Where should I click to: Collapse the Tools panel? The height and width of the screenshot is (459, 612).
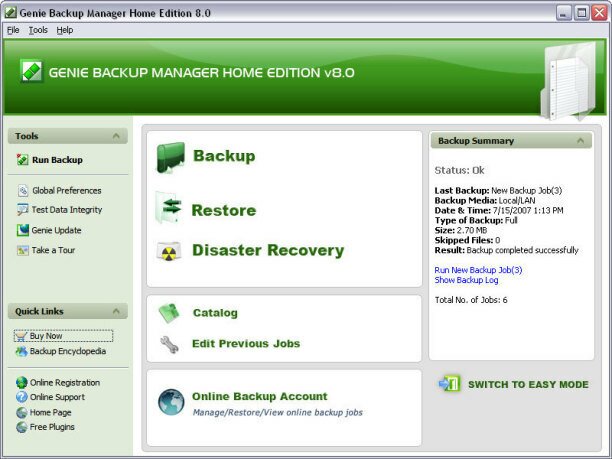(116, 136)
